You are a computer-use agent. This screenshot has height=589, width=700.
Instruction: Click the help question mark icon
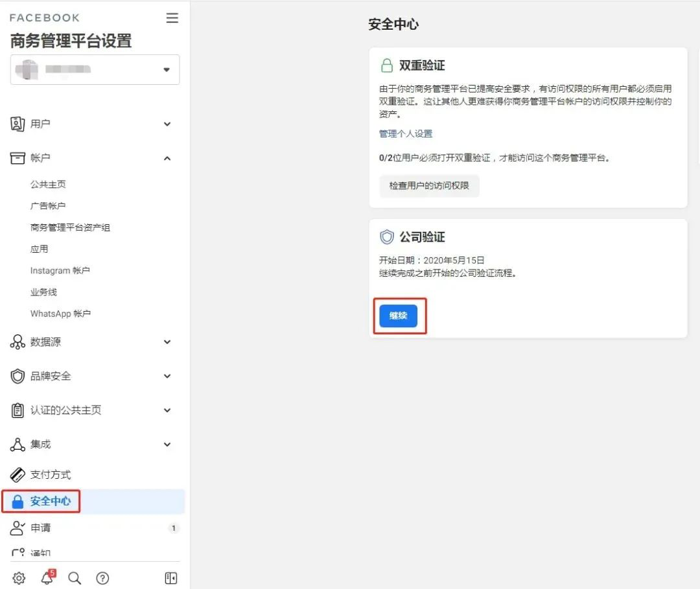(102, 577)
